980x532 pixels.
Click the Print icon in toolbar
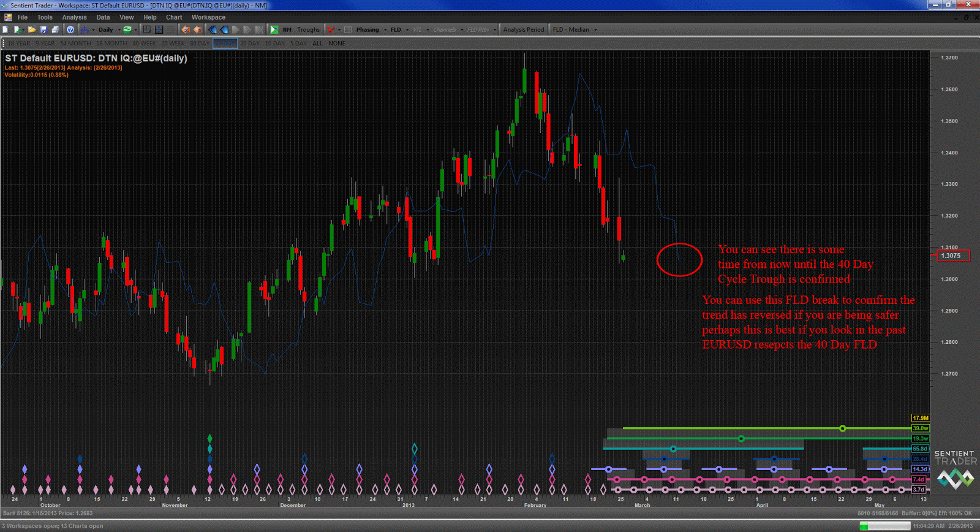coord(55,29)
